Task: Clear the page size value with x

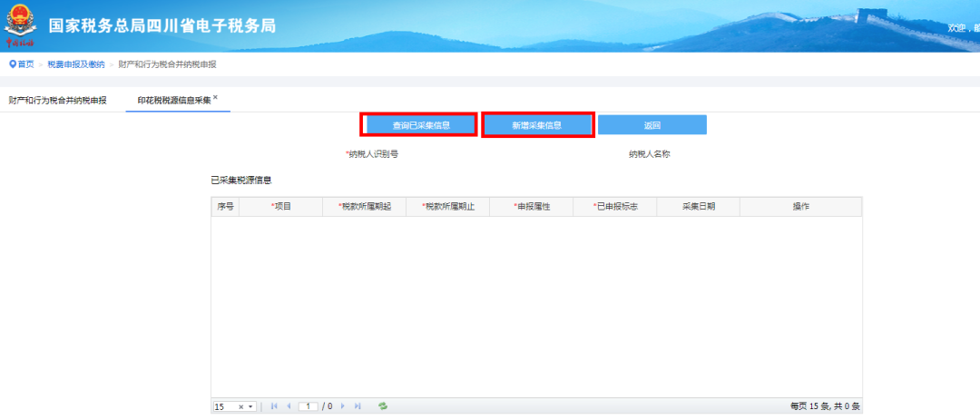Action: (241, 407)
